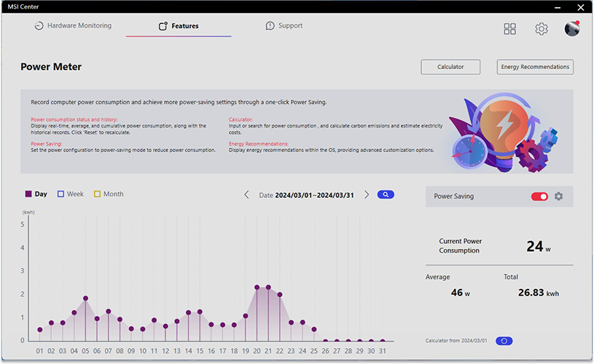Viewport: 594px width, 364px height.
Task: Disable the Power Saving toggle
Action: pos(539,197)
